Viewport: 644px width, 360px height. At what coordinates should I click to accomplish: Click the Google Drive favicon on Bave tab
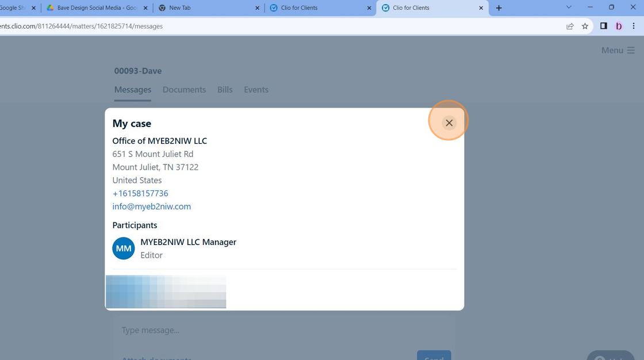pos(50,8)
